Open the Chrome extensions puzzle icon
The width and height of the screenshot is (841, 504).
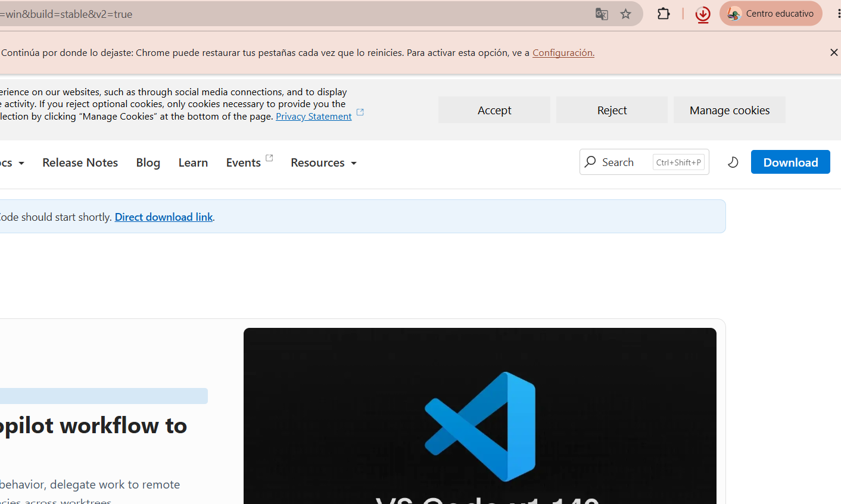(x=664, y=14)
